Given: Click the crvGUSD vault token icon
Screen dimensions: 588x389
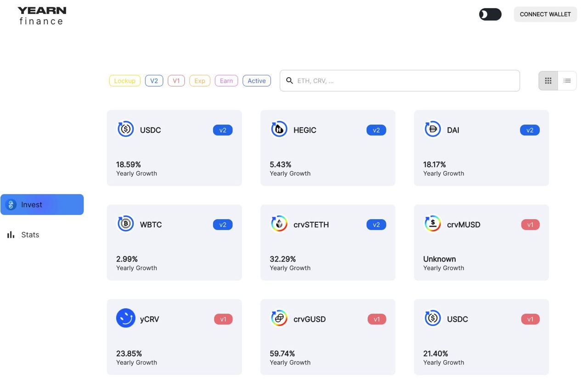Looking at the screenshot, I should [279, 318].
